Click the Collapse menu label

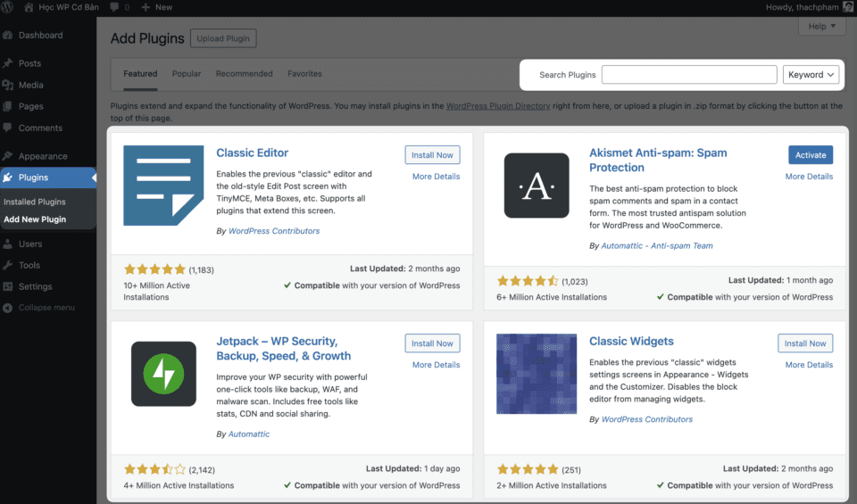tap(46, 308)
